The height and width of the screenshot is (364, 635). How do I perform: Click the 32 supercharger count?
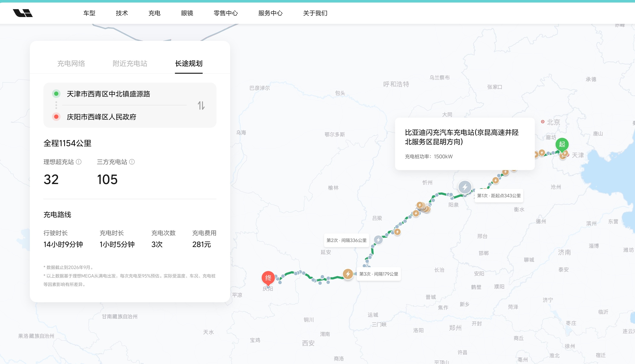click(x=51, y=179)
